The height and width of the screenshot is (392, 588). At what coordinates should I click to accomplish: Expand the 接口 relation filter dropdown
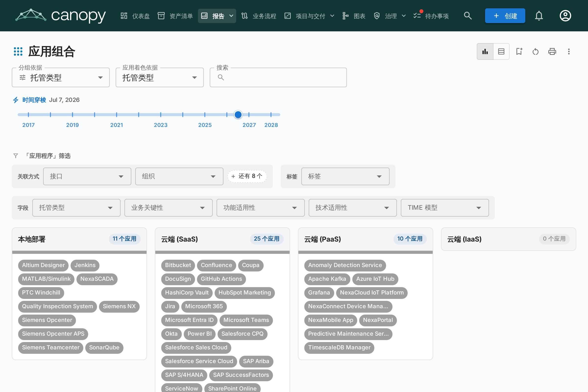pyautogui.click(x=87, y=176)
